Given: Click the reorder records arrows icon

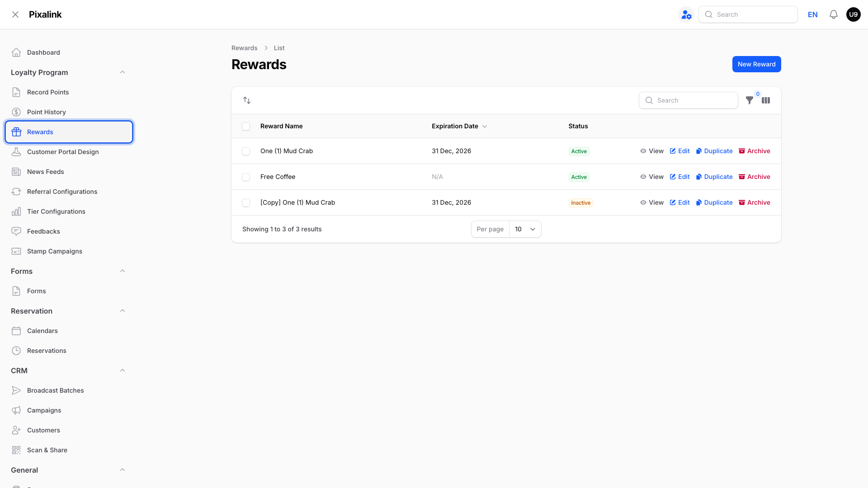Looking at the screenshot, I should 247,100.
